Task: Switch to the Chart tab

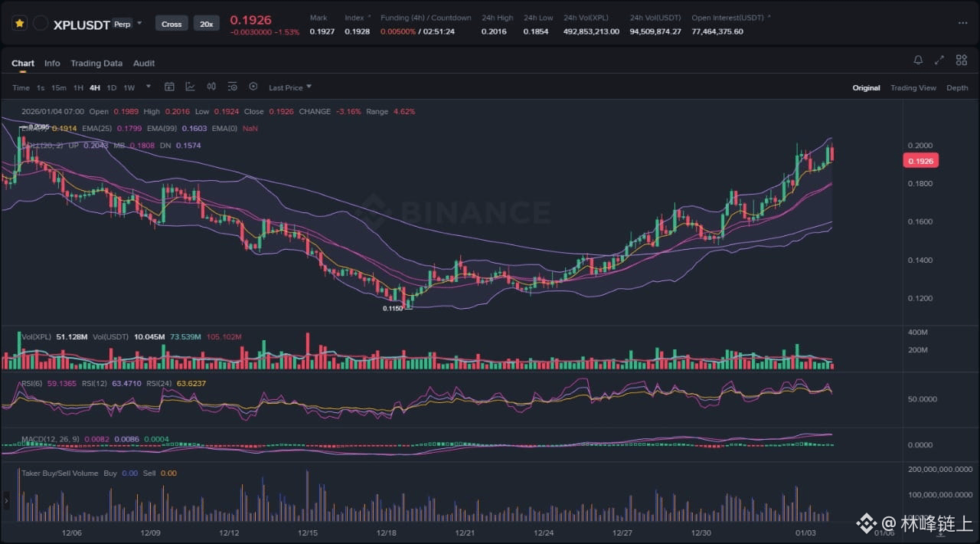Action: [x=23, y=63]
